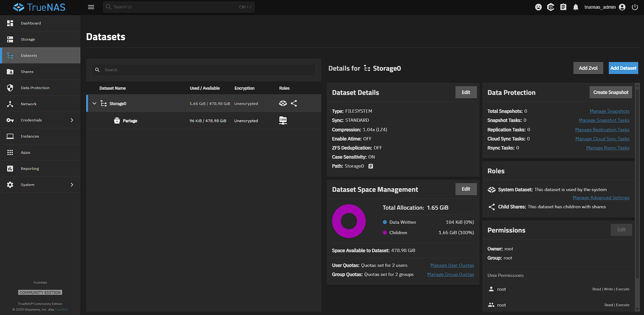The image size is (644, 315).
Task: Open Manage Snapshots link
Action: coord(609,111)
